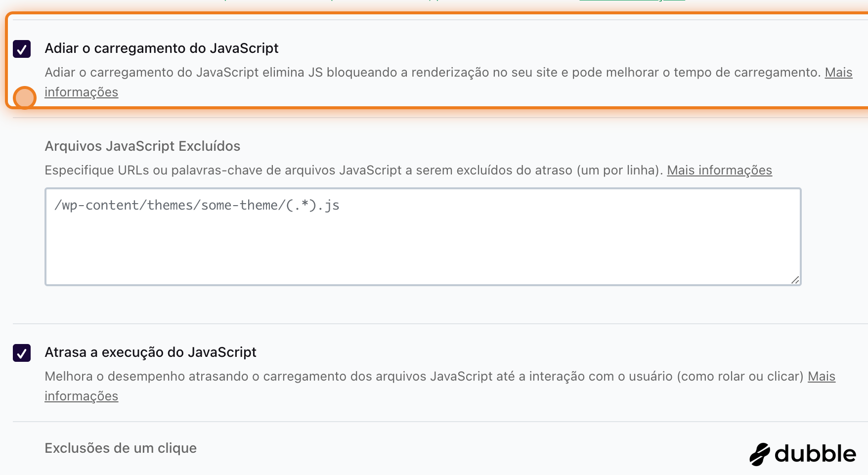Select the "Exclusões de um clique" heading
Image resolution: width=868 pixels, height=475 pixels.
(121, 448)
